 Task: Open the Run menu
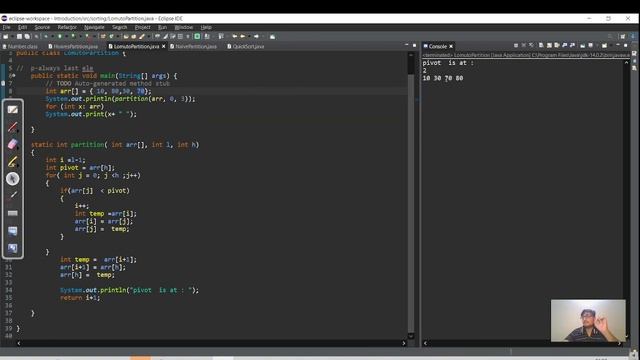point(162,27)
